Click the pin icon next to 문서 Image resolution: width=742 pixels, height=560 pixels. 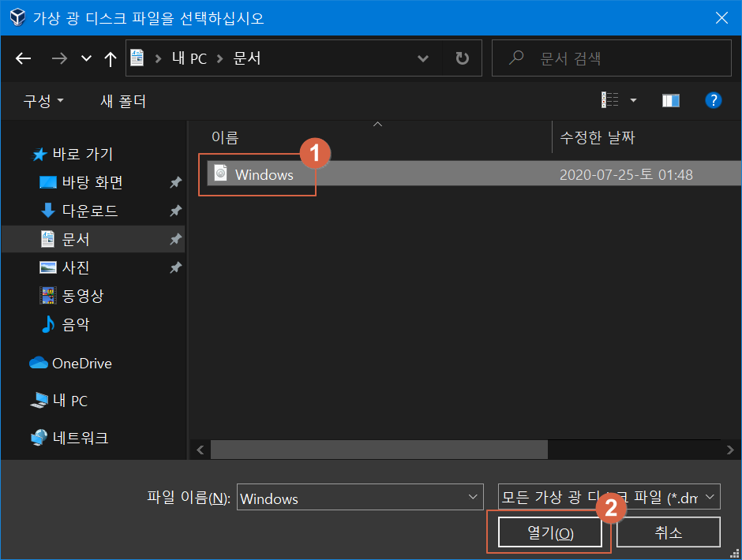point(175,239)
